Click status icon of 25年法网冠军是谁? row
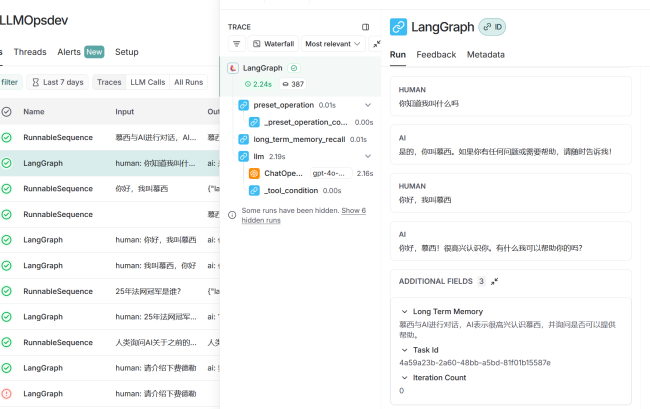Screen dimensions: 650x409 point(7,291)
